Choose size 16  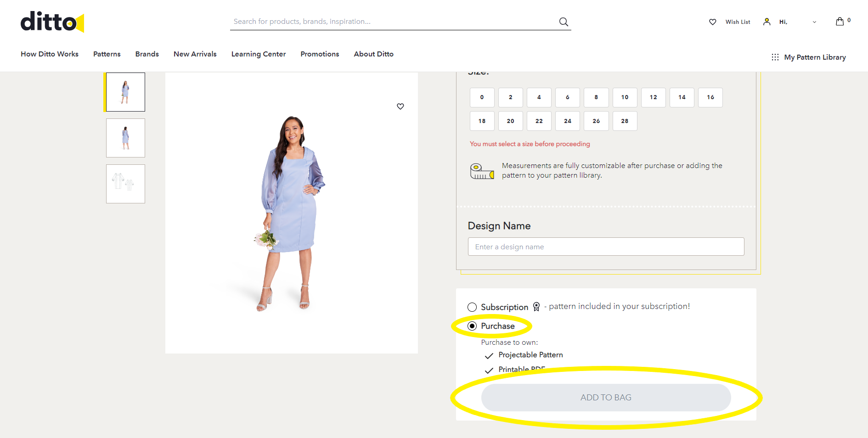pyautogui.click(x=710, y=97)
